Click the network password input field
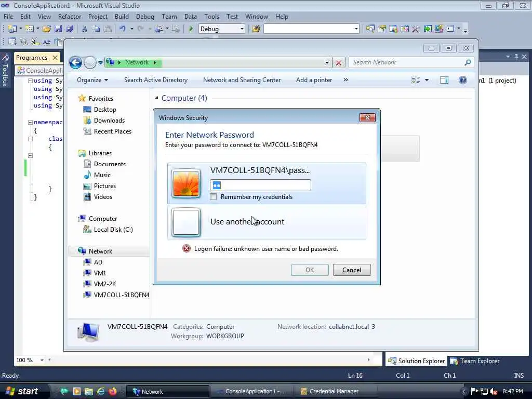 click(260, 185)
